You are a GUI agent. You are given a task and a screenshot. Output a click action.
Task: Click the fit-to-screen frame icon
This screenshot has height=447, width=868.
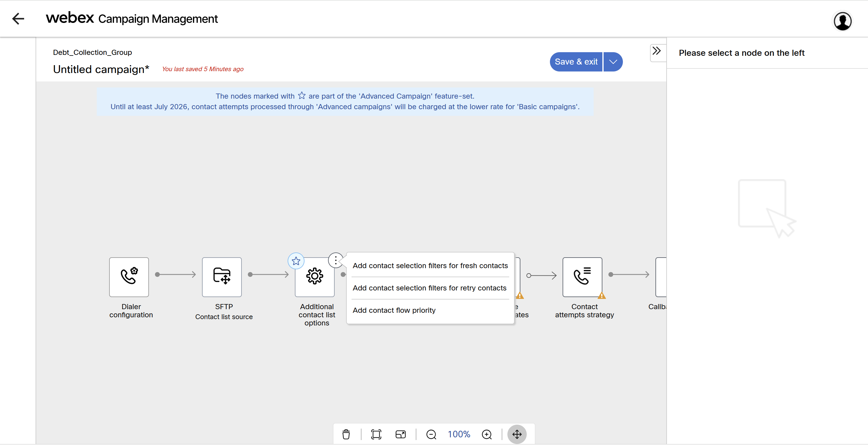pyautogui.click(x=376, y=434)
